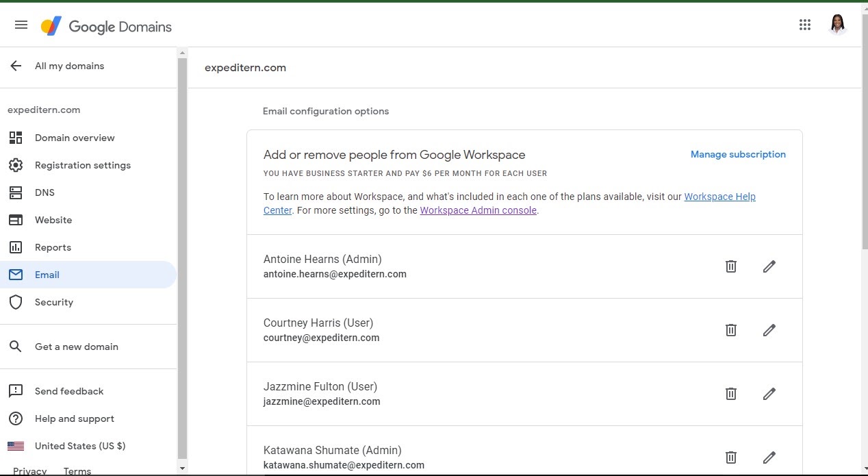Delete Antoine Hearns with trash icon
Screen dimensions: 868x476
click(x=731, y=266)
